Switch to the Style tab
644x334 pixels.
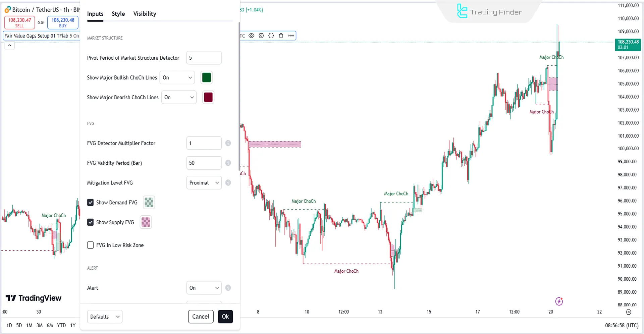coord(118,14)
